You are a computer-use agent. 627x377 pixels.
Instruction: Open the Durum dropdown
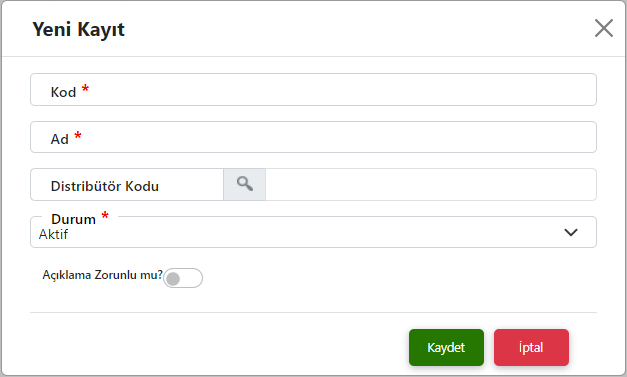pyautogui.click(x=313, y=232)
